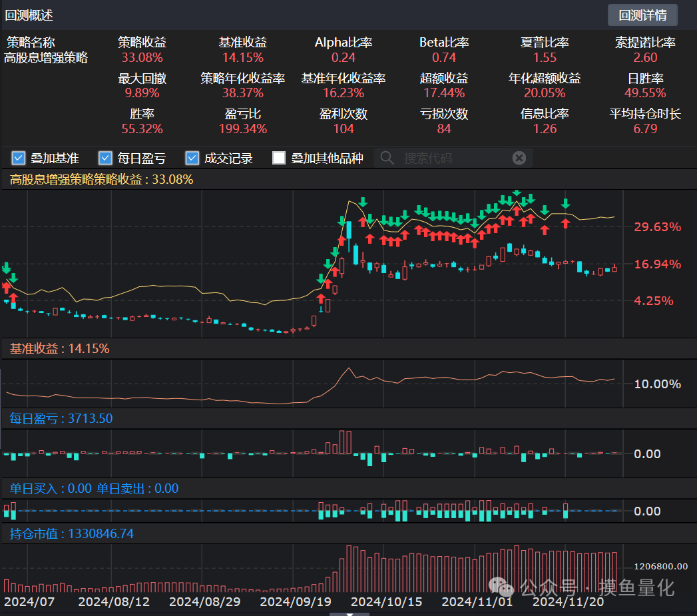Image resolution: width=697 pixels, height=616 pixels.
Task: Click the 基准收益 panel header
Action: [x=59, y=348]
